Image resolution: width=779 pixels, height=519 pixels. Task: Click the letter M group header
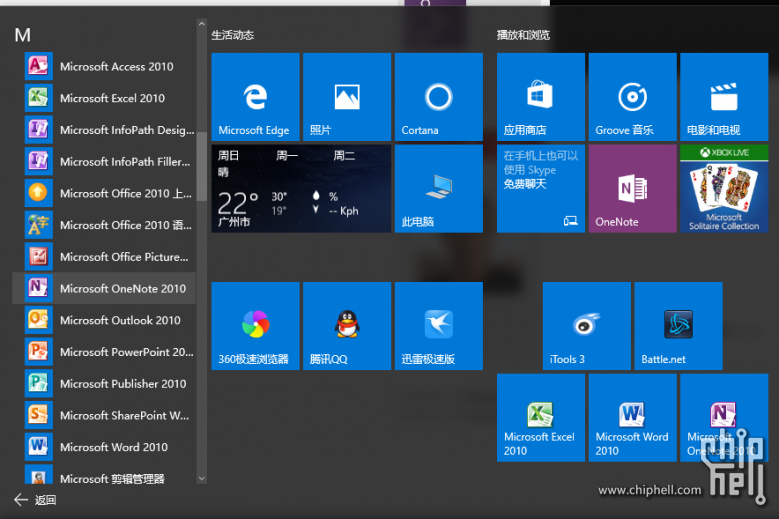(22, 35)
